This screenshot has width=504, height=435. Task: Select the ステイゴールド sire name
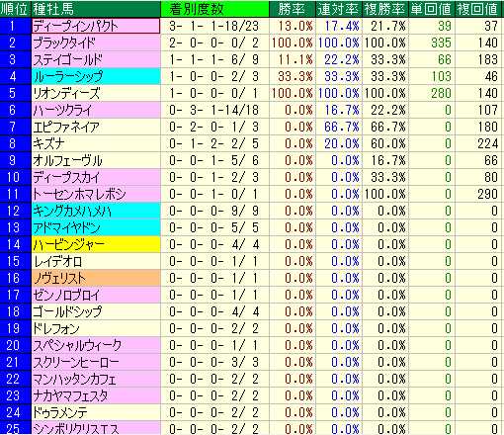[x=96, y=59]
